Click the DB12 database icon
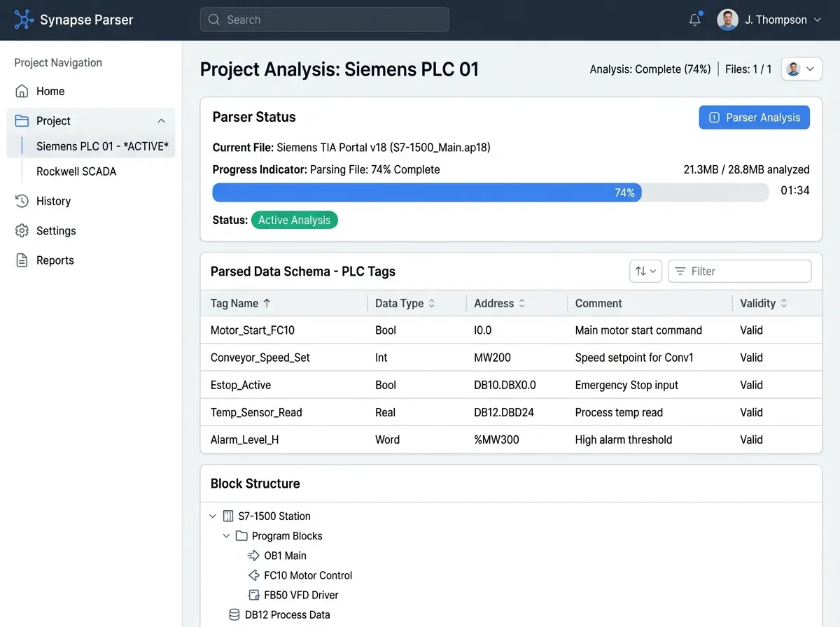 [234, 614]
